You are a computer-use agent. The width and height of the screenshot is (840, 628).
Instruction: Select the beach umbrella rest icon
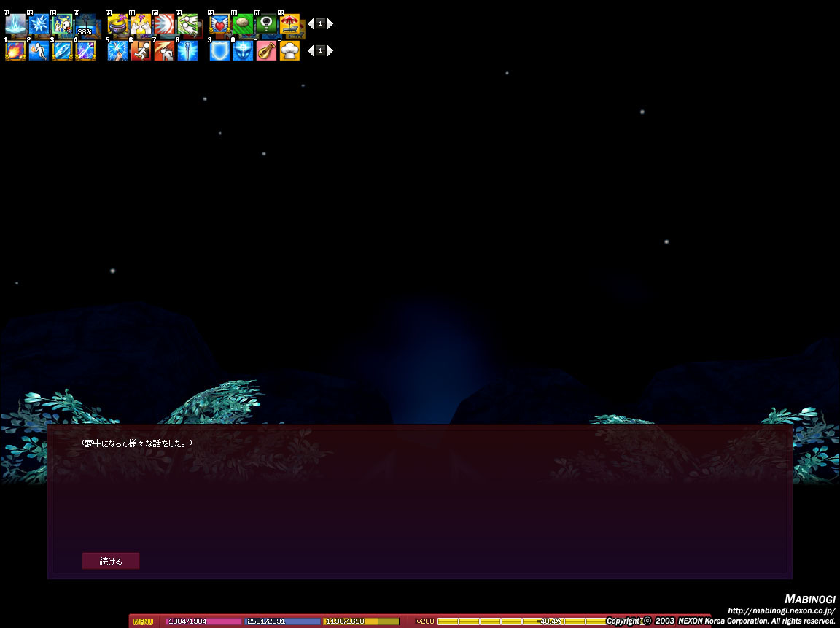[x=289, y=24]
